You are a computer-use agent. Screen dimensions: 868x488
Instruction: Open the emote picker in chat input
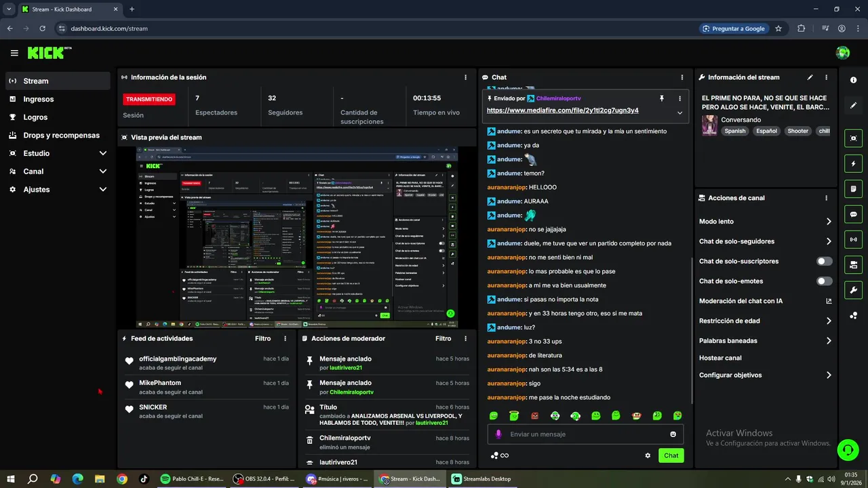point(673,434)
